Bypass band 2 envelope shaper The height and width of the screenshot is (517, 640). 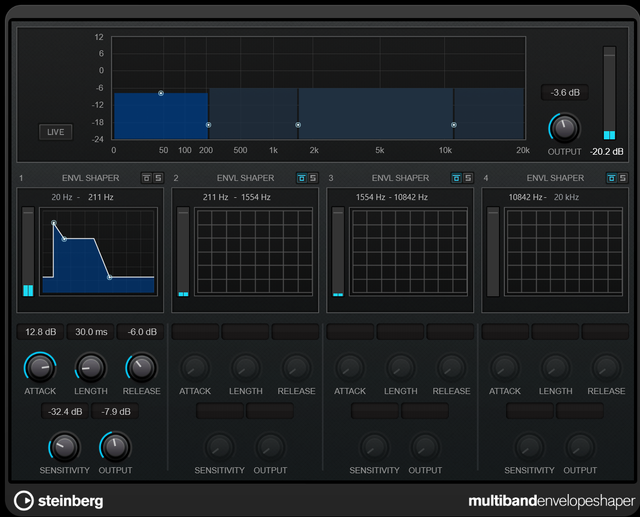302,178
